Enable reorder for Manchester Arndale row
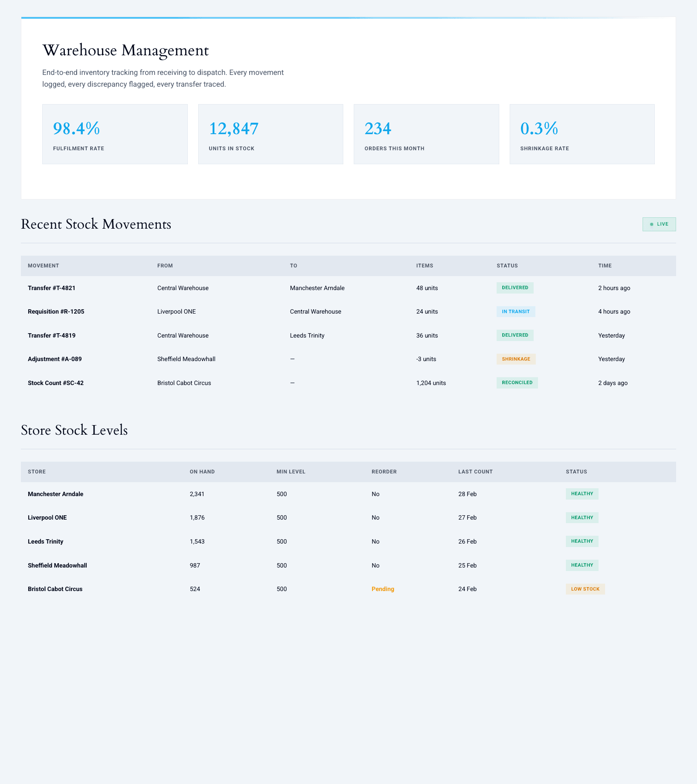The height and width of the screenshot is (784, 697). tap(375, 494)
